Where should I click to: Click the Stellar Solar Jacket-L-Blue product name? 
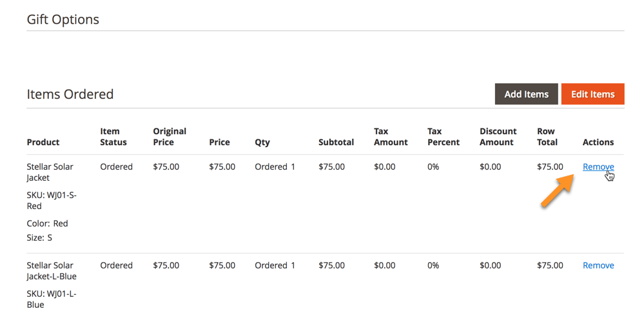51,270
